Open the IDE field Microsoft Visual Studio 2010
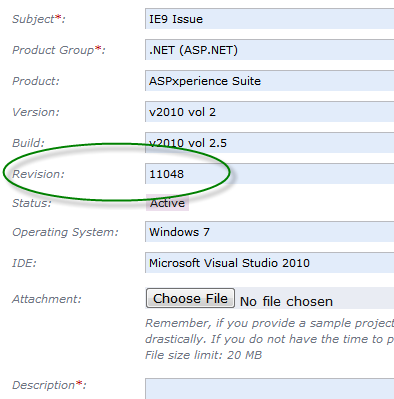This screenshot has height=399, width=394. tap(270, 263)
